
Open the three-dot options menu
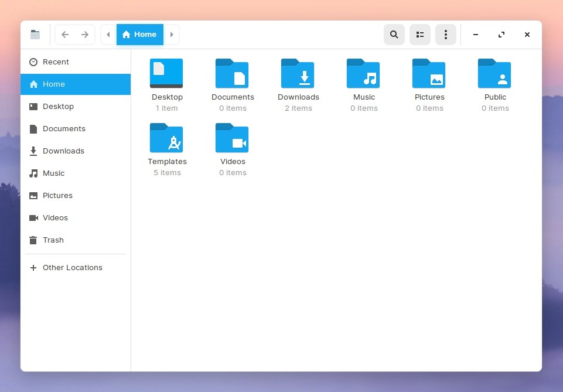click(x=446, y=35)
